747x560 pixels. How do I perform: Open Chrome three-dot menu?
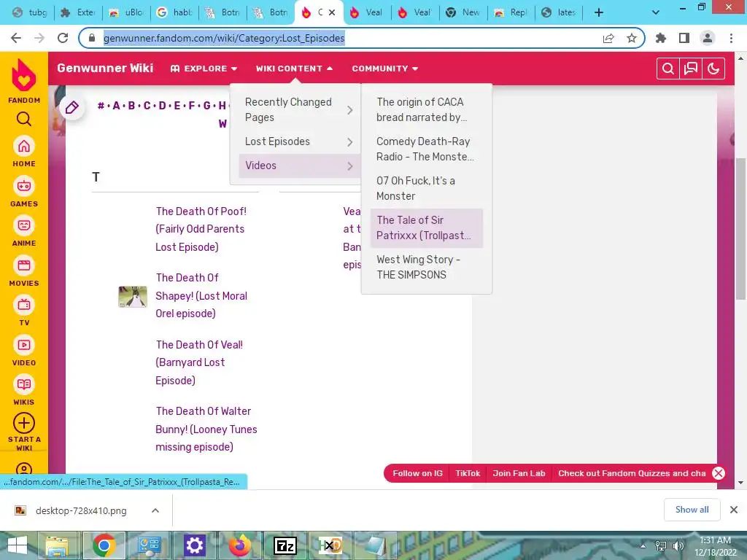[x=731, y=38]
